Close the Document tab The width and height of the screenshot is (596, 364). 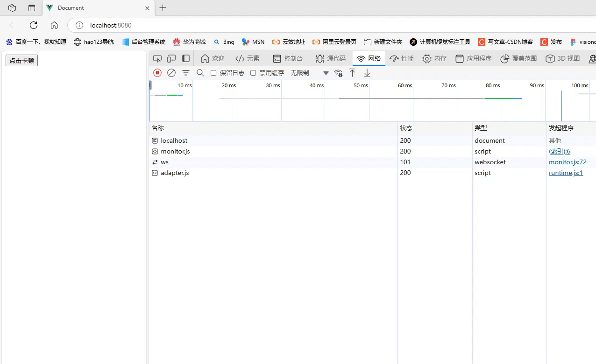coord(147,8)
